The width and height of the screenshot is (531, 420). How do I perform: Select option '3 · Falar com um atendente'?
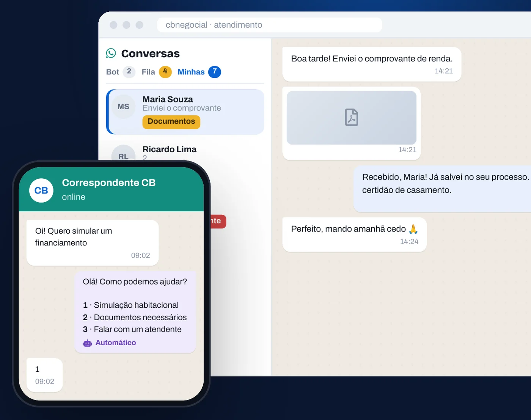132,330
